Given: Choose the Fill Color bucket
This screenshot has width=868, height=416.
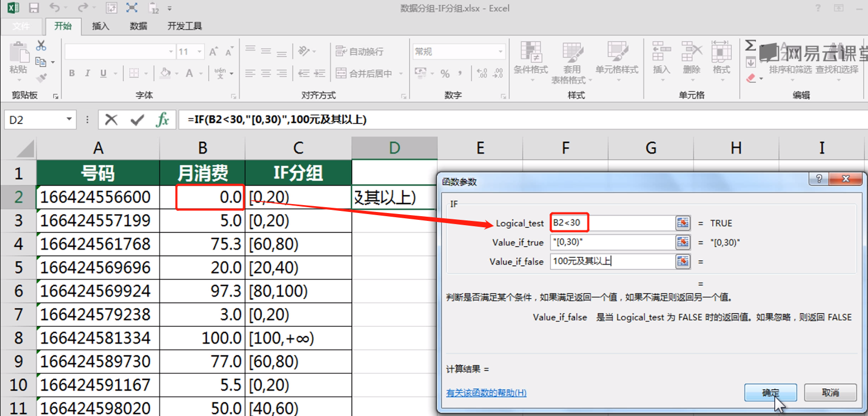Looking at the screenshot, I should coord(166,73).
